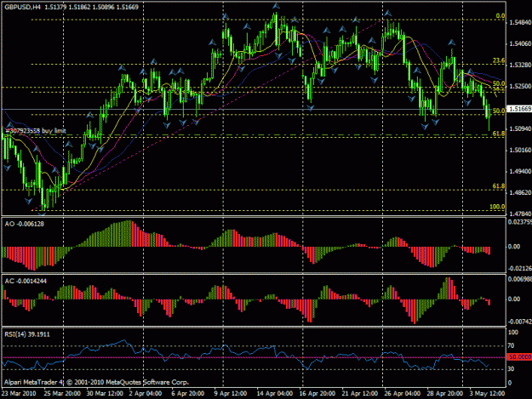Click the 0.00 value on AO scale
Image resolution: width=532 pixels, height=399 pixels.
click(x=514, y=247)
